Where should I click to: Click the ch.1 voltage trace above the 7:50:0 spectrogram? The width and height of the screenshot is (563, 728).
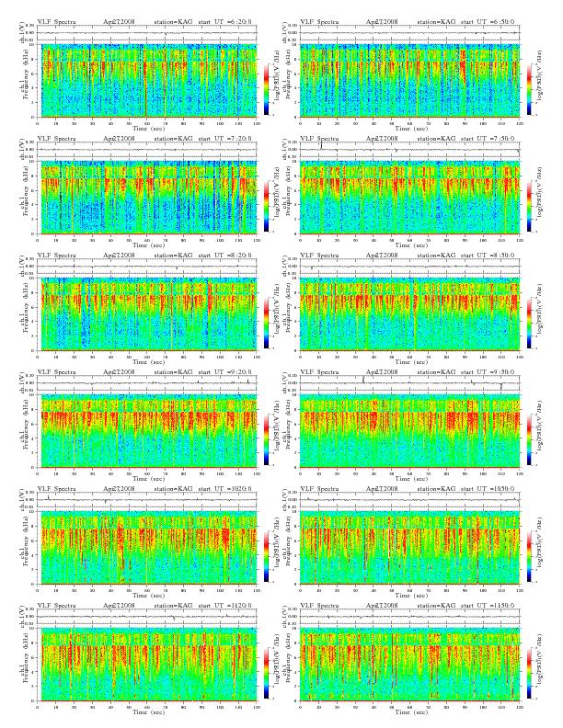click(x=409, y=150)
